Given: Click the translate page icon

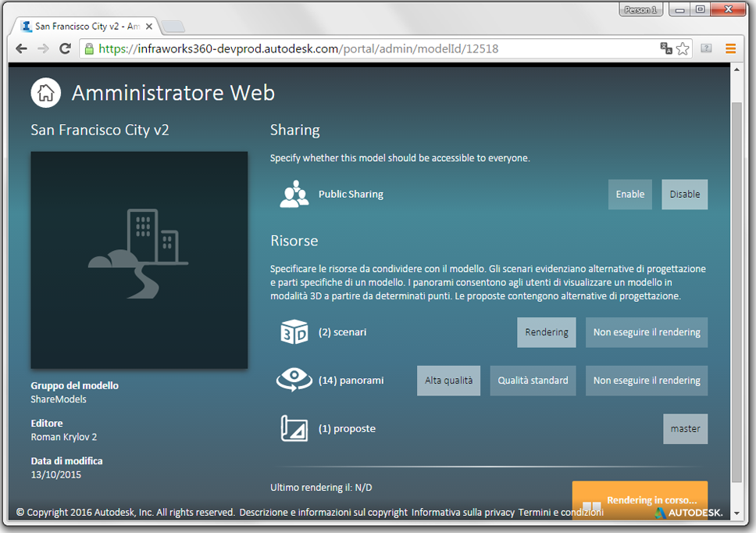Looking at the screenshot, I should tap(666, 48).
